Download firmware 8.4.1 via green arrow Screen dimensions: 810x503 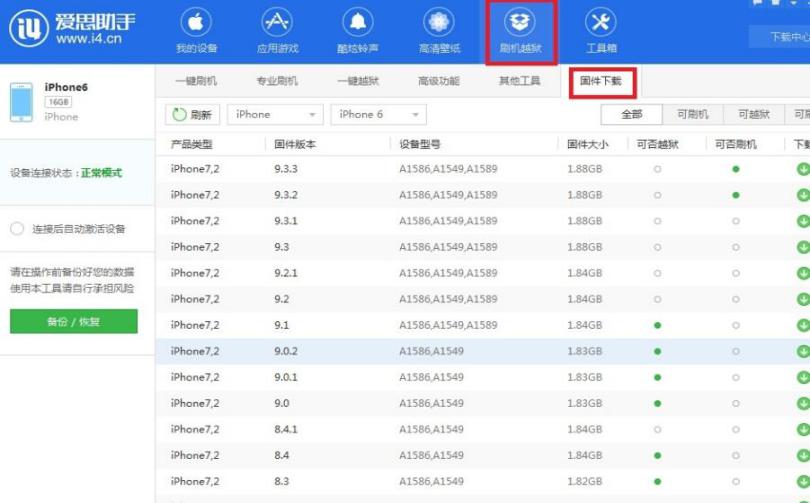[803, 429]
